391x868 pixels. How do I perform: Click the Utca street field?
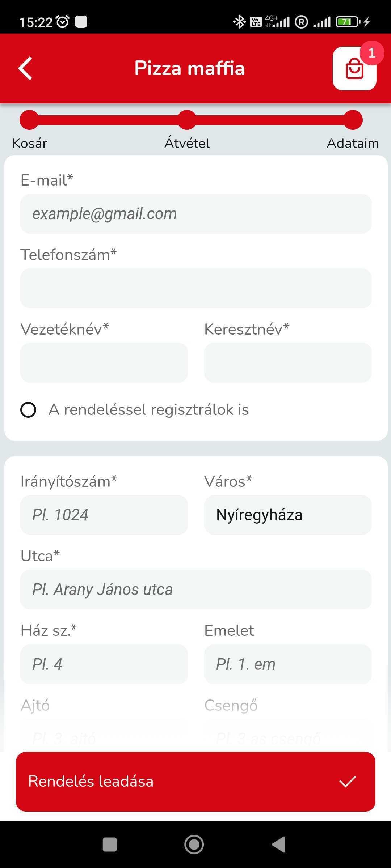[196, 590]
